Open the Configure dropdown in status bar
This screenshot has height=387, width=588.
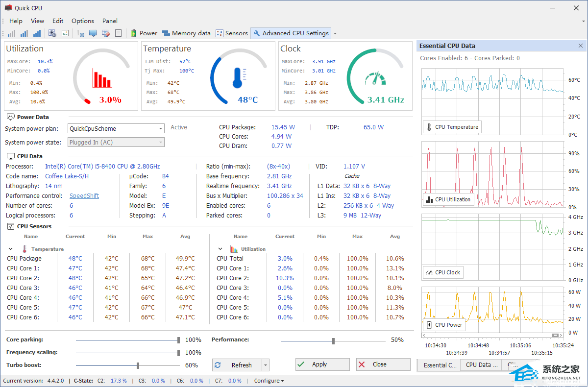click(x=269, y=381)
